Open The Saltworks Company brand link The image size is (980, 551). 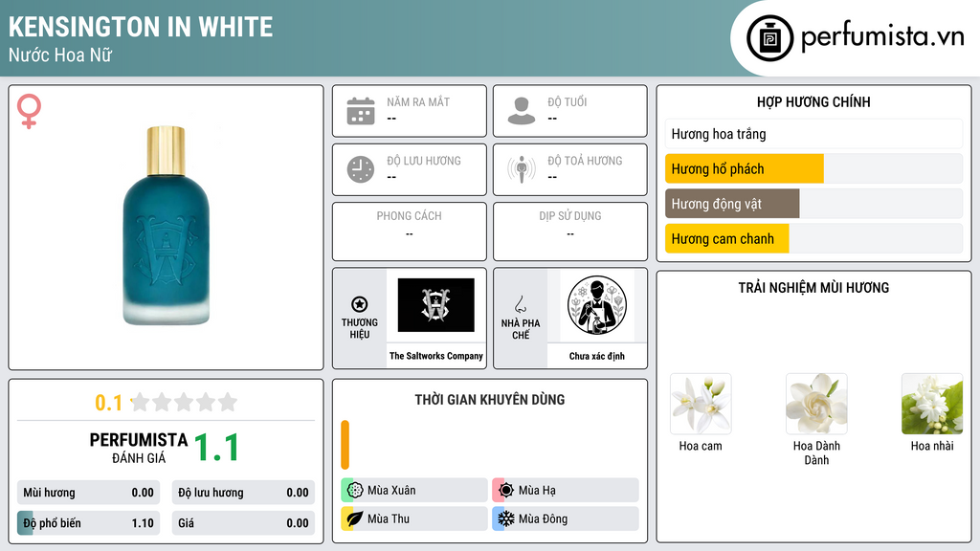pyautogui.click(x=436, y=356)
